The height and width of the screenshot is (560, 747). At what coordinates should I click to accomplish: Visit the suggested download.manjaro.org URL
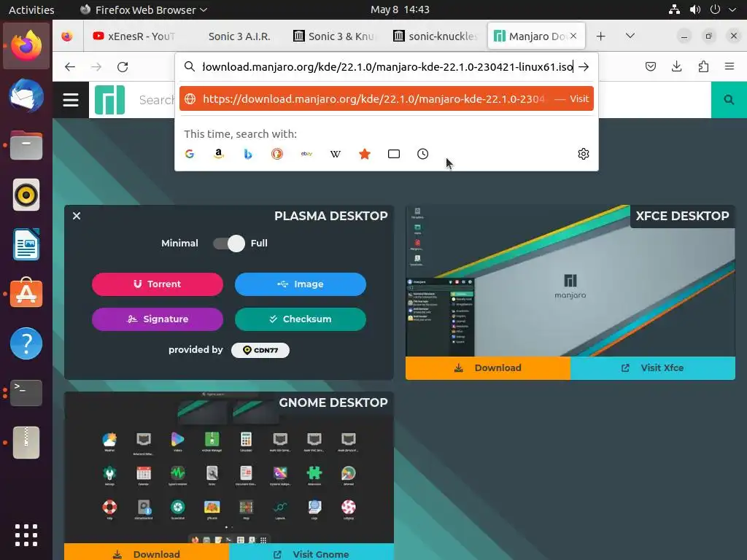click(387, 98)
